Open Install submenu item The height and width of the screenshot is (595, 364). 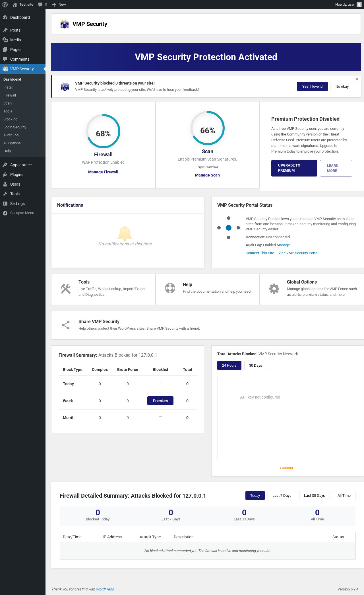tap(9, 87)
